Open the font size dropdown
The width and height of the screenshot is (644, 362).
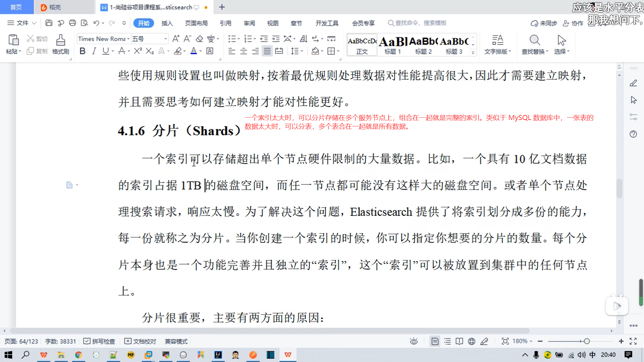165,39
